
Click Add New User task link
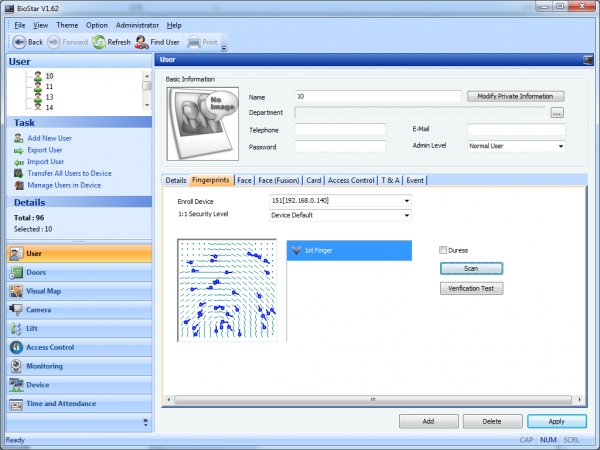[50, 137]
